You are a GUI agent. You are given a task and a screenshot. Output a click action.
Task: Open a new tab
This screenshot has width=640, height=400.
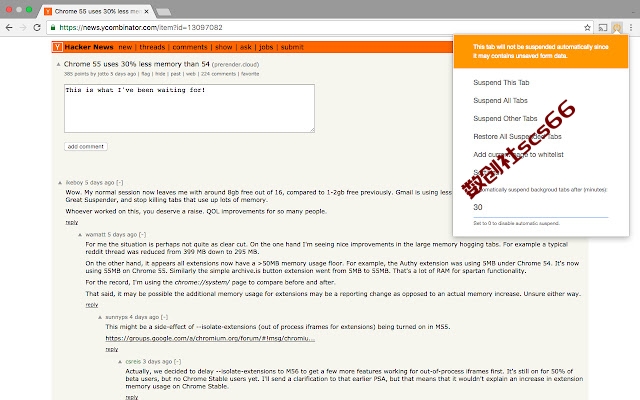[x=164, y=12]
